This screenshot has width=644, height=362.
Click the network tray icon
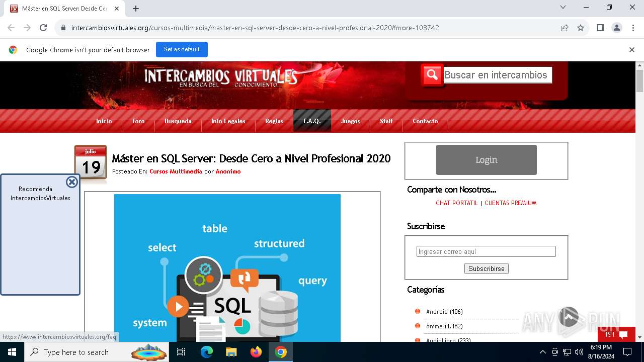pos(567,352)
